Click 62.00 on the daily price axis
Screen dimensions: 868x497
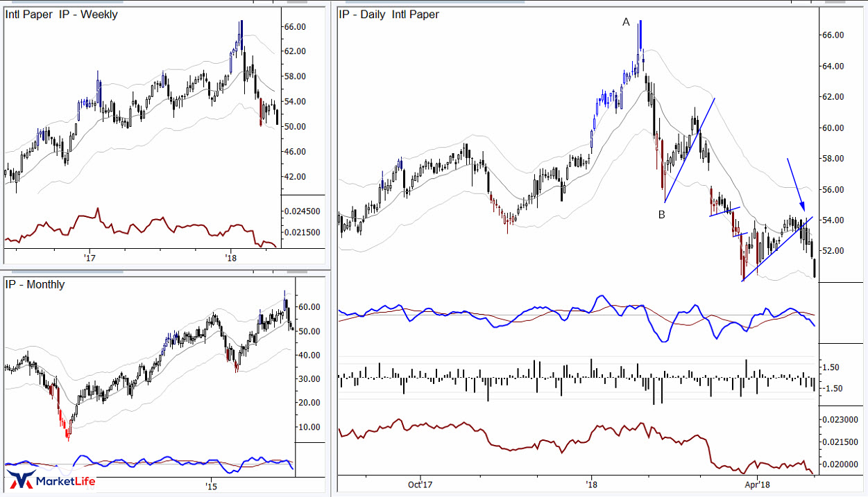[832, 96]
